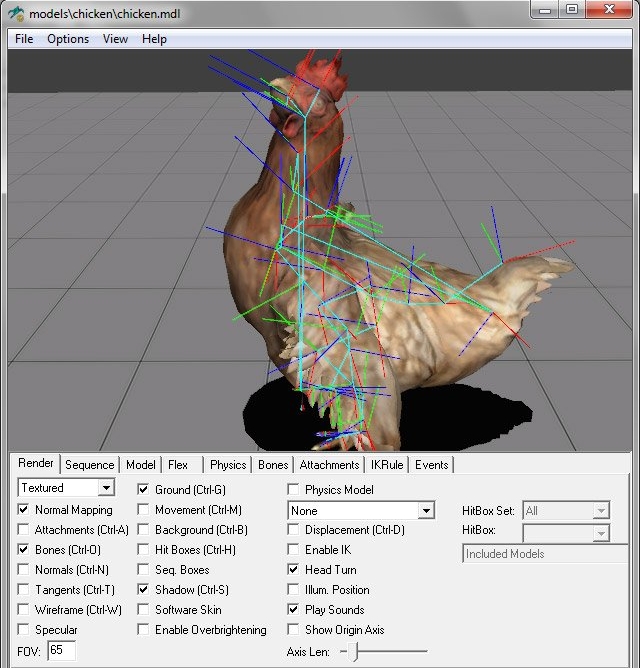640x668 pixels.
Task: Open the HitBox dropdown
Action: point(566,533)
